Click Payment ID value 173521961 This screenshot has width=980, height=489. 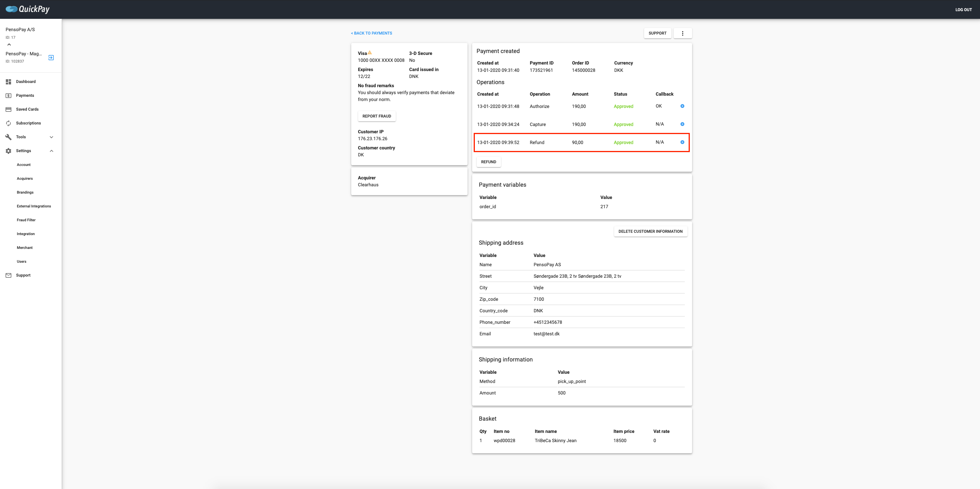point(541,70)
